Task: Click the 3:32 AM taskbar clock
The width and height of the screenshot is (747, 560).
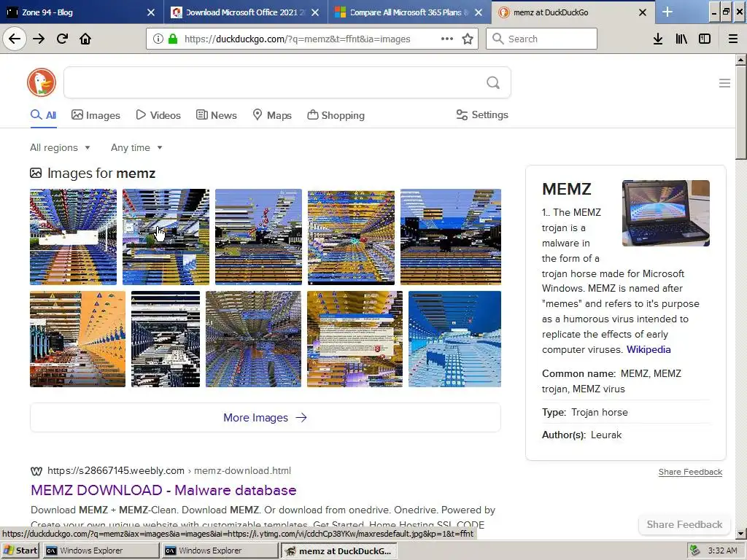Action: click(x=722, y=551)
